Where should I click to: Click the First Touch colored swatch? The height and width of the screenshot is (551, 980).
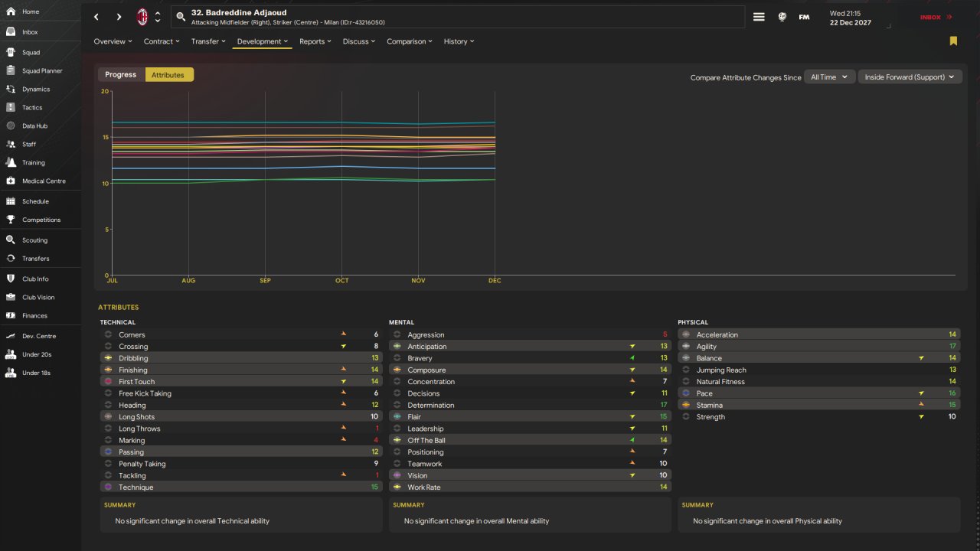click(107, 382)
